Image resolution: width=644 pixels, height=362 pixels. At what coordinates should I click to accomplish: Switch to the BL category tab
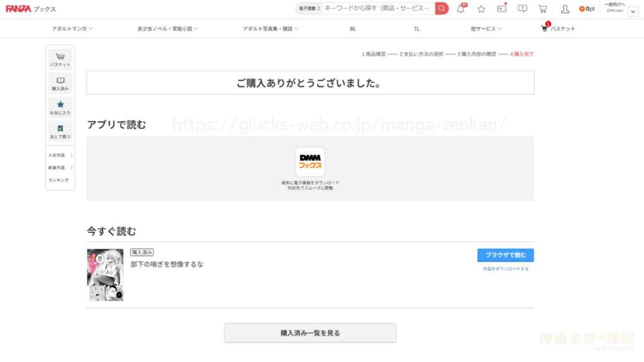tap(352, 28)
